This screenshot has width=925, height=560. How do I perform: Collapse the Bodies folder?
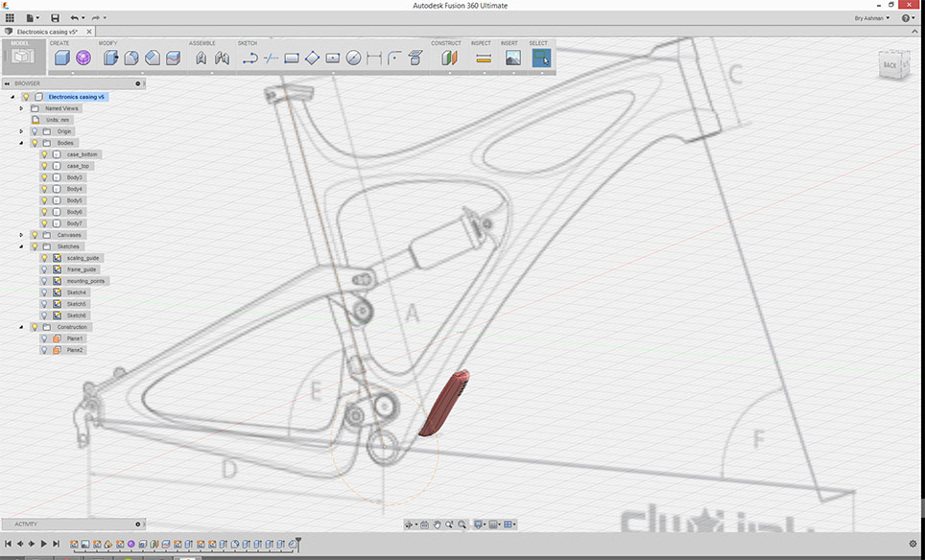21,143
